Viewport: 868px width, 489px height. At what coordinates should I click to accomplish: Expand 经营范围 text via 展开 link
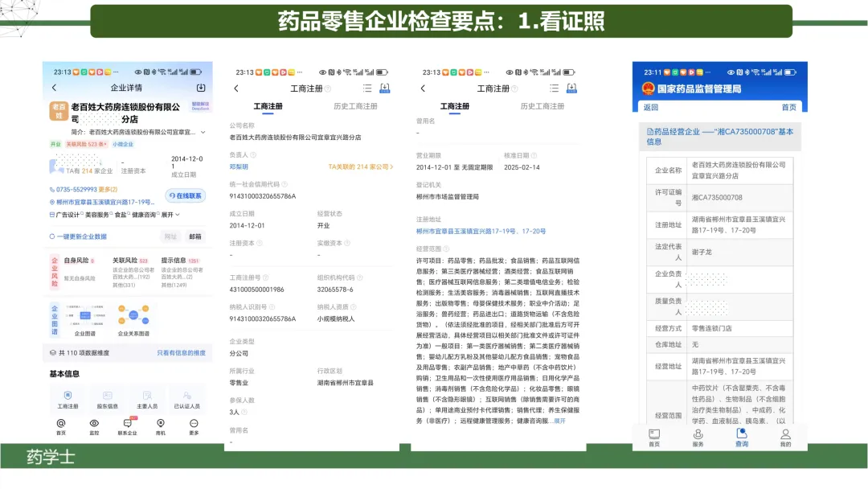(559, 421)
